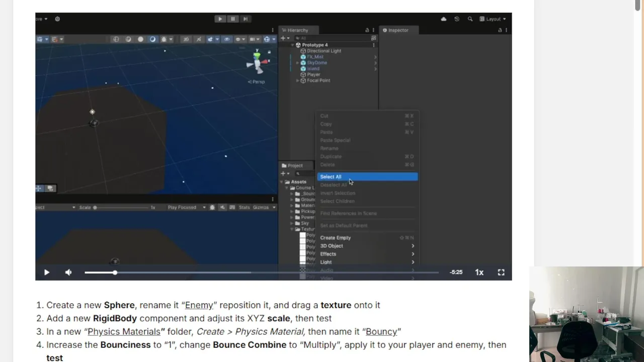Open the Layout dropdown
The height and width of the screenshot is (362, 644).
pos(493,19)
